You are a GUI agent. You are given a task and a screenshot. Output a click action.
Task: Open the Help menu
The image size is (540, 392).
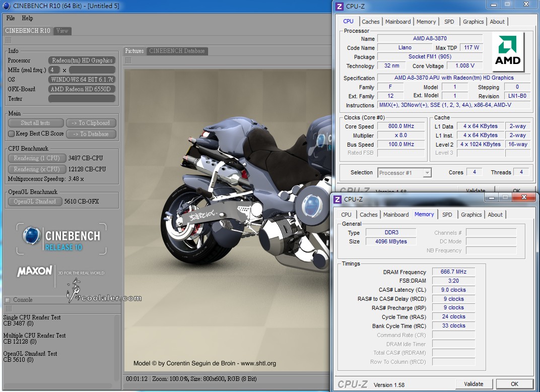click(x=27, y=18)
